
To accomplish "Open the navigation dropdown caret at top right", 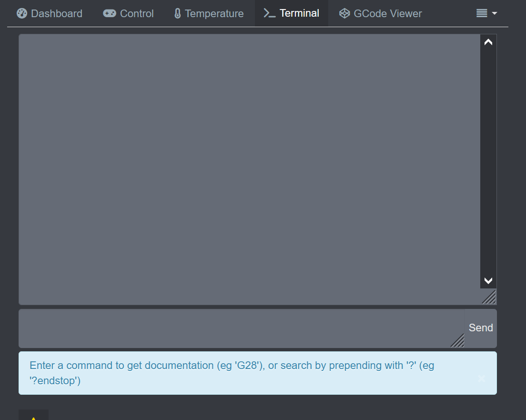I will (494, 13).
